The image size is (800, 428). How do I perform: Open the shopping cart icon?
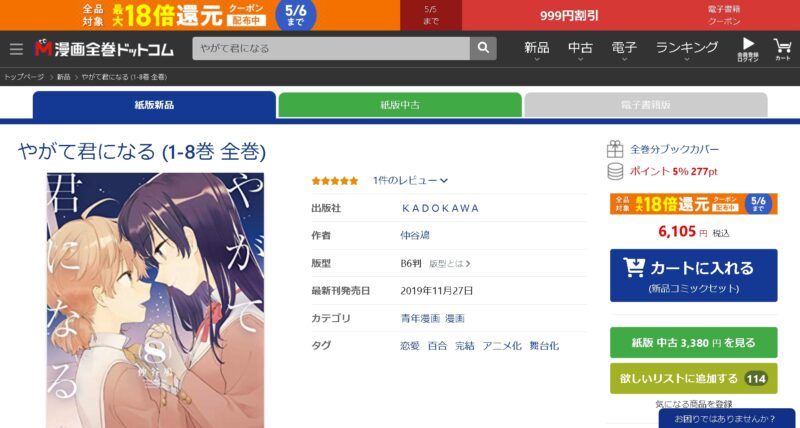[782, 49]
